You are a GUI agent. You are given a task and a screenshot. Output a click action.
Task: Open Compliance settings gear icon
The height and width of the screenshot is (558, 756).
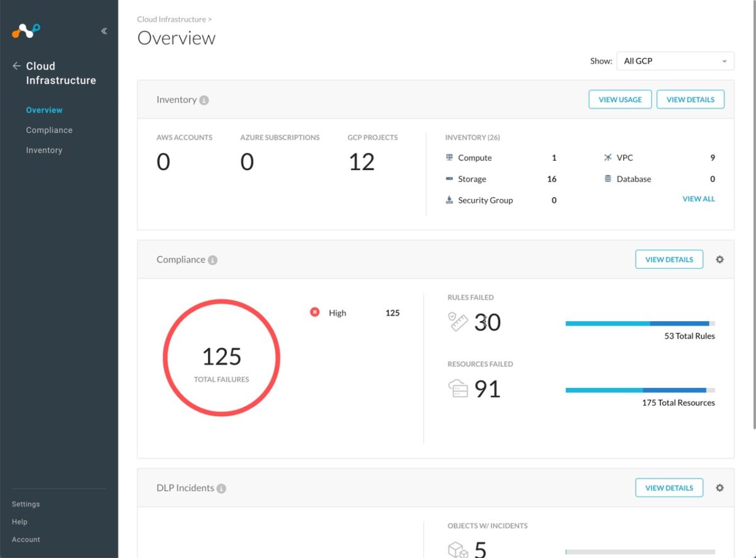pos(719,259)
